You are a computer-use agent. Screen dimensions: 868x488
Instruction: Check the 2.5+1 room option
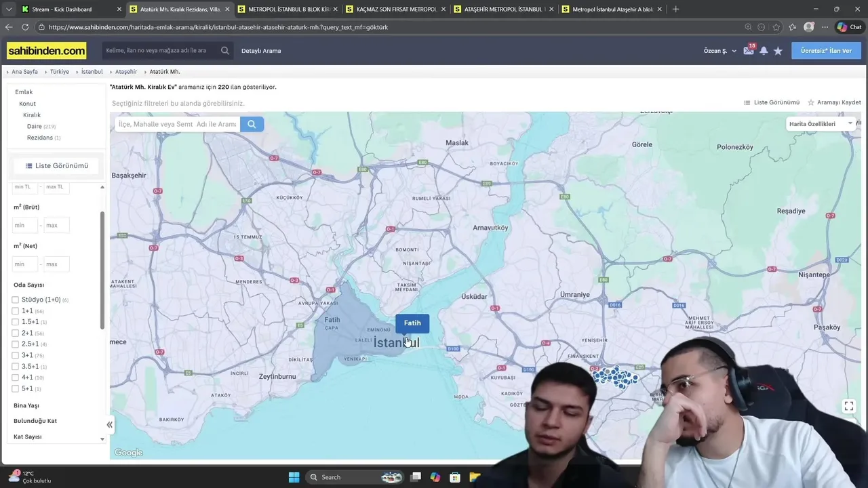coord(16,344)
